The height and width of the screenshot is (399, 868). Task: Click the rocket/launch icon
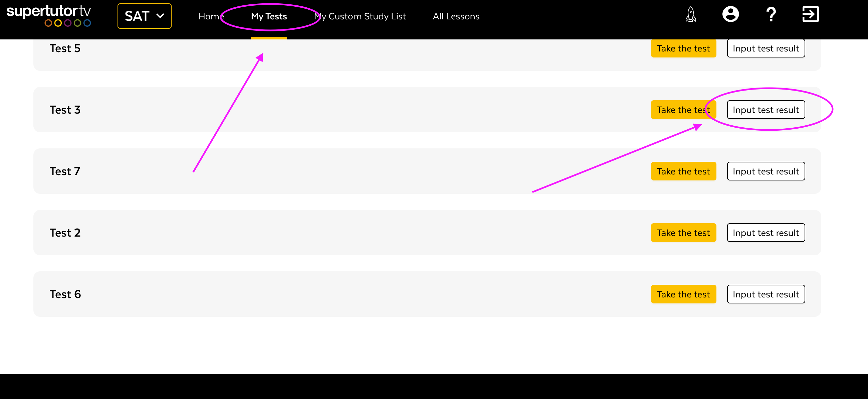690,15
